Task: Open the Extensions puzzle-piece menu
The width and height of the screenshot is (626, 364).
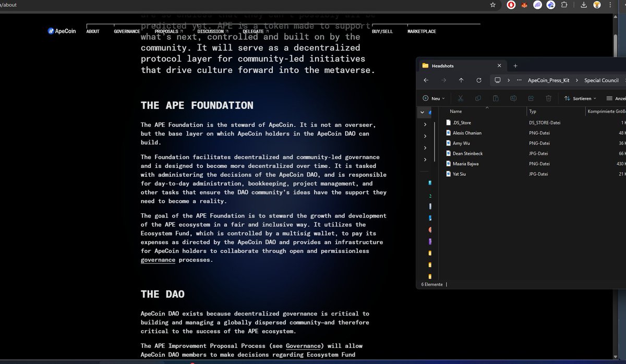Action: (x=564, y=5)
